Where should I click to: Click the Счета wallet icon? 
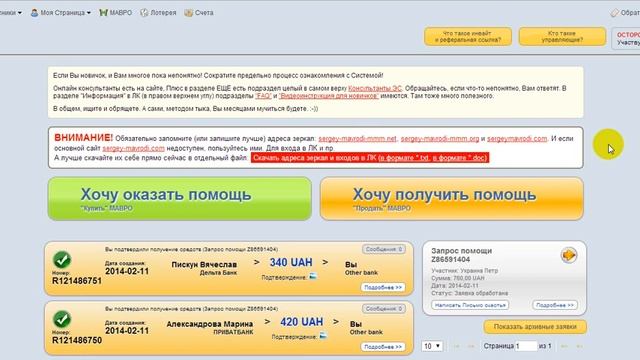point(188,13)
